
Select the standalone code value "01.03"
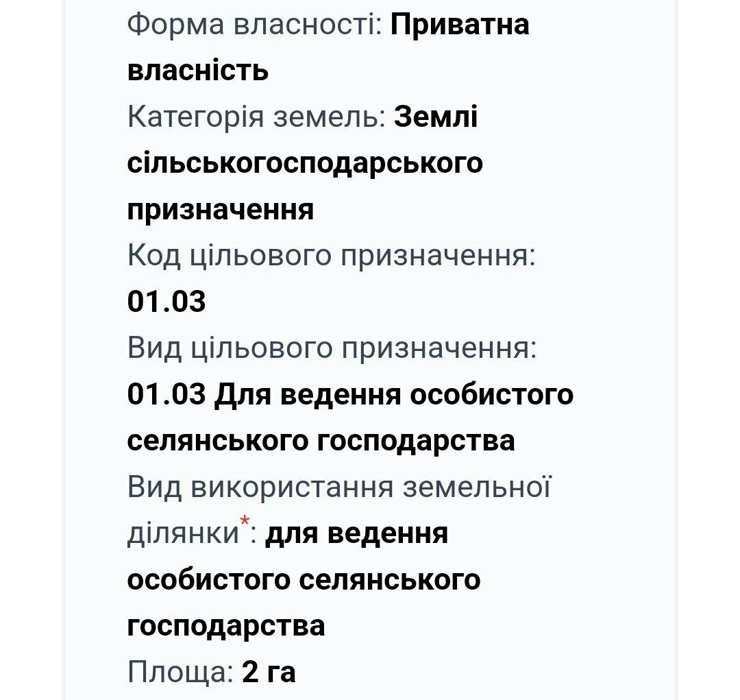tap(166, 302)
